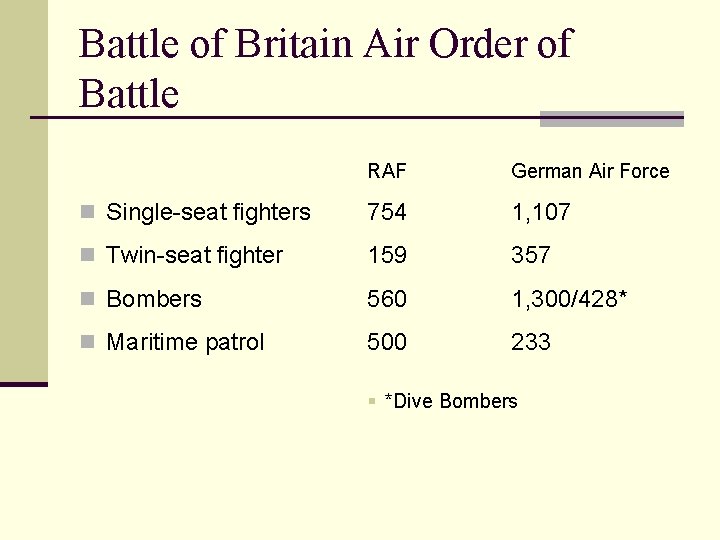Viewport: 720px width, 540px height.
Task: Click the "Maritime patrol" row label
Action: click(x=185, y=342)
